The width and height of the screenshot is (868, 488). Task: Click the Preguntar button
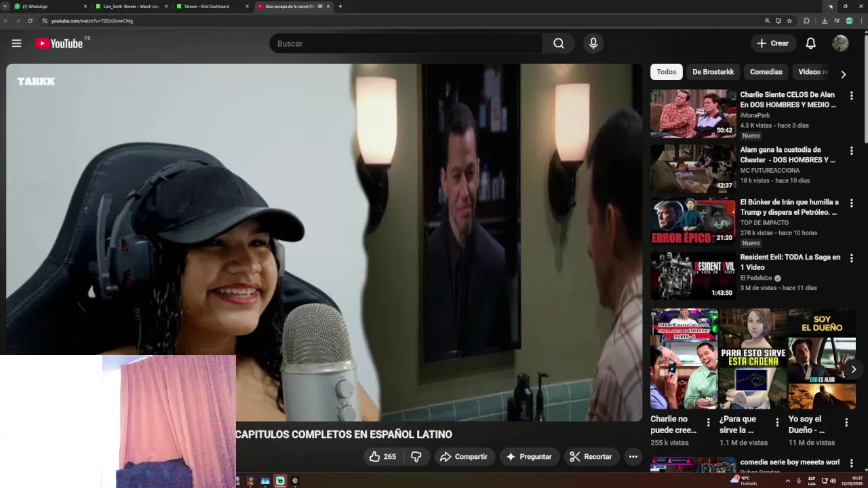[x=529, y=457]
